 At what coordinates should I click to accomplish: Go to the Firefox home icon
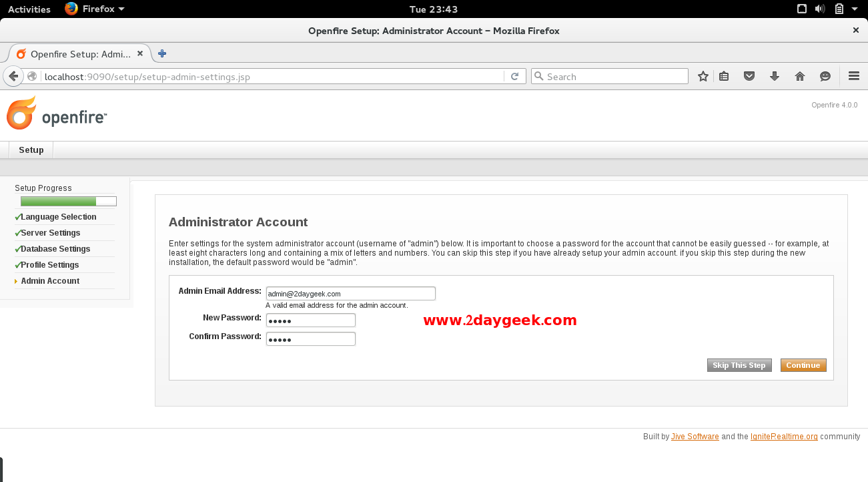[800, 76]
